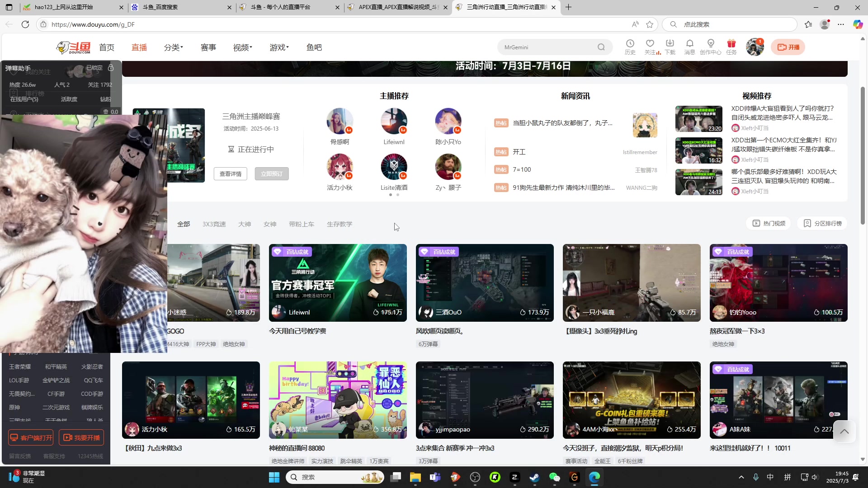Open Lifeiwnl's 官方赛事冠军 stream thumbnail
The width and height of the screenshot is (868, 488).
(x=338, y=283)
